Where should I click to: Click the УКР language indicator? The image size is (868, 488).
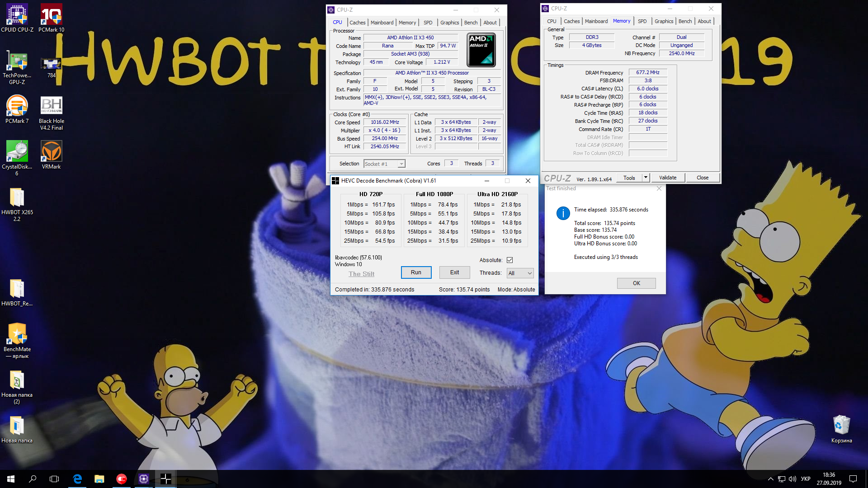(805, 479)
